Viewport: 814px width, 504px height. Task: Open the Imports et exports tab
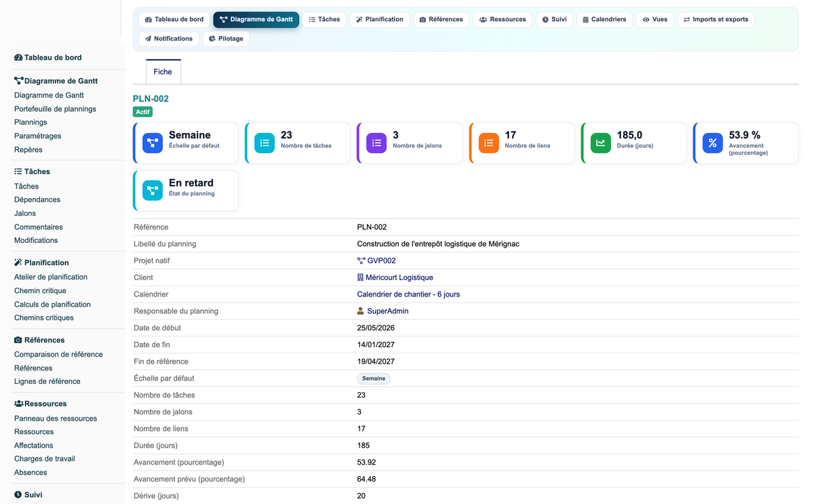[716, 20]
